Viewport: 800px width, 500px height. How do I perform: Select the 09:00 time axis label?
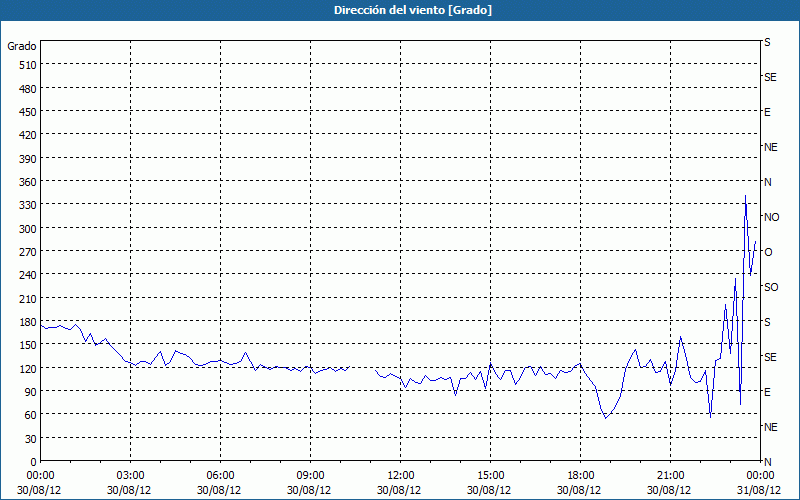point(310,476)
